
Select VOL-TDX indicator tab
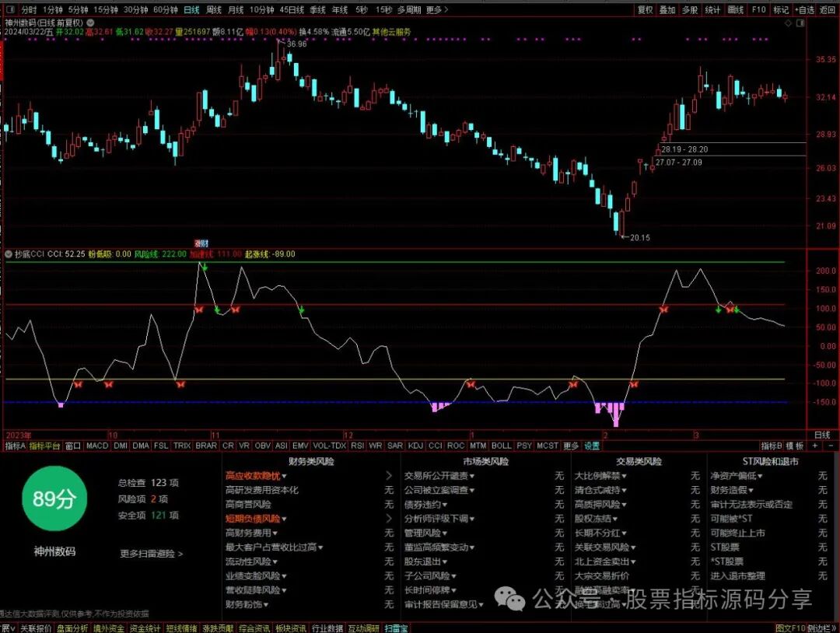pyautogui.click(x=330, y=446)
